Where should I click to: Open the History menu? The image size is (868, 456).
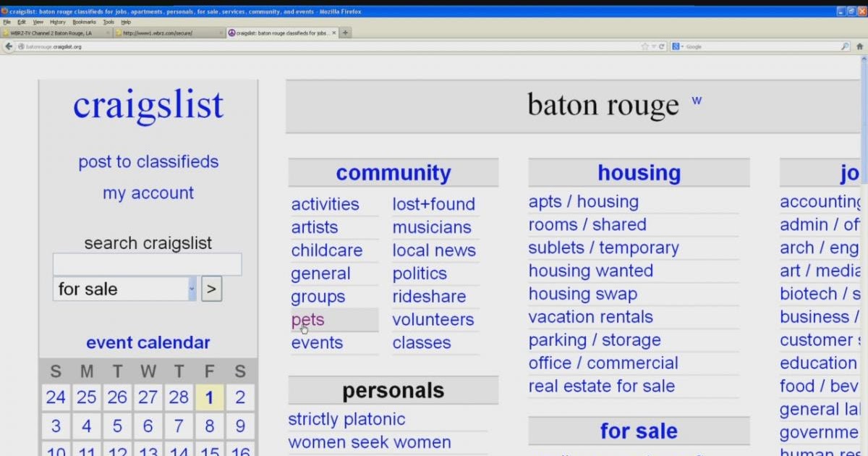58,22
